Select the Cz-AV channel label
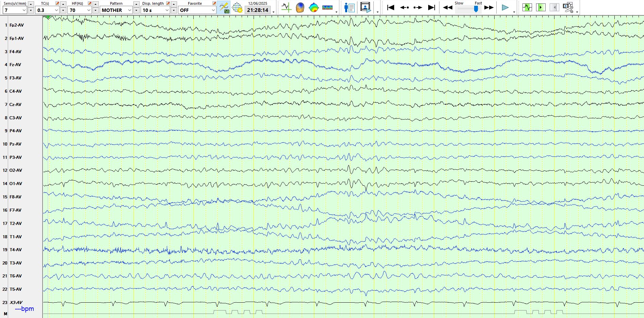Image resolution: width=644 pixels, height=318 pixels. click(15, 105)
